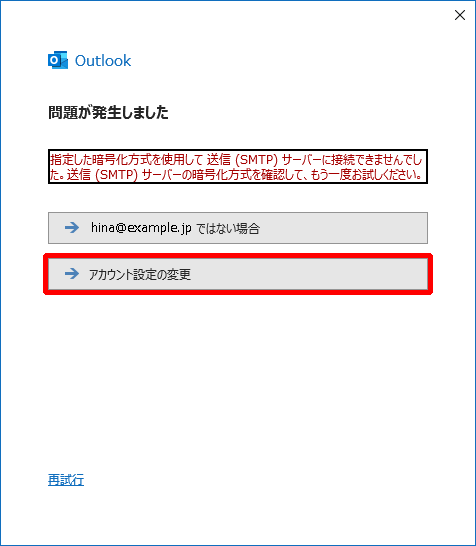Image resolution: width=476 pixels, height=546 pixels.
Task: Click the blue arrow beside hina@example.jp
Action: pyautogui.click(x=72, y=228)
